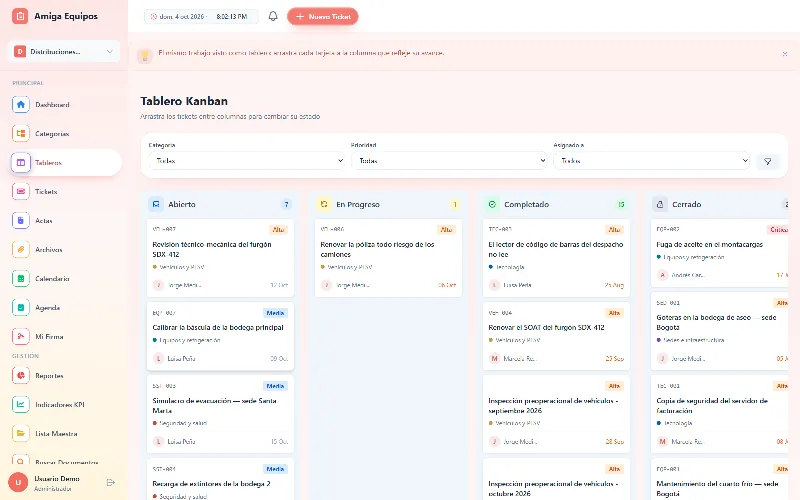Click the Tablero Kanban heading
This screenshot has width=800, height=500.
tap(184, 101)
